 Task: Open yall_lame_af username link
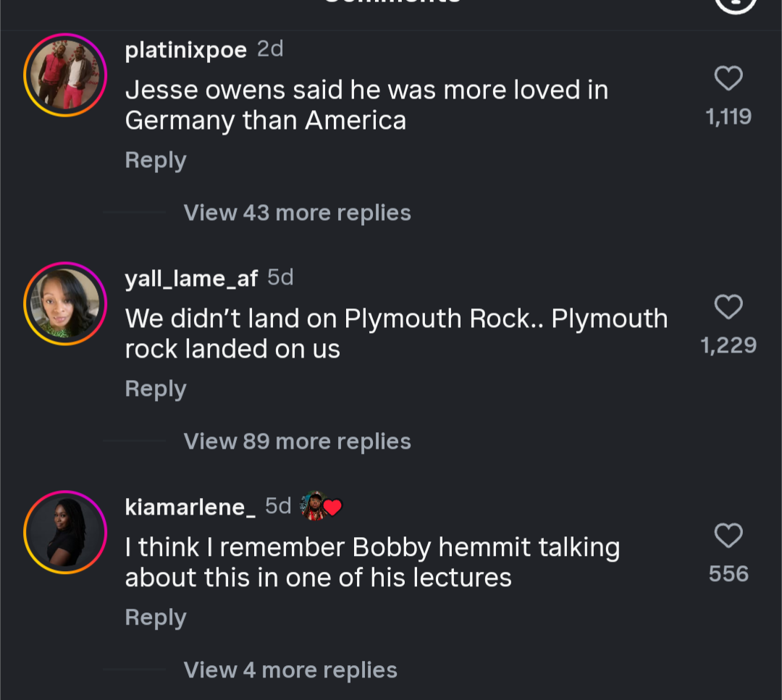(191, 279)
